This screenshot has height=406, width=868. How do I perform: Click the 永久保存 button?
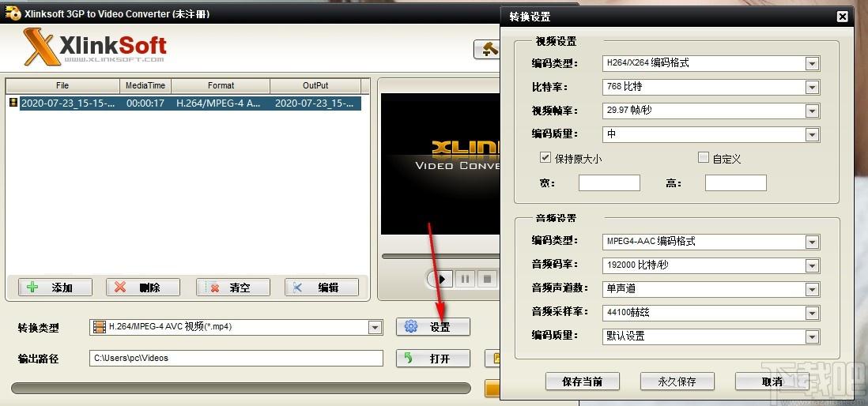pyautogui.click(x=677, y=381)
